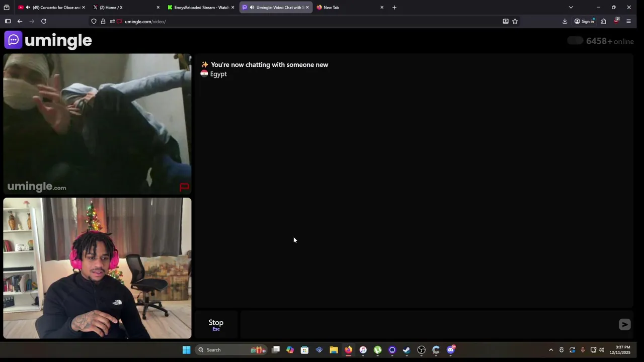Open the extensions puzzle menu
This screenshot has width=644, height=362.
pos(604,21)
